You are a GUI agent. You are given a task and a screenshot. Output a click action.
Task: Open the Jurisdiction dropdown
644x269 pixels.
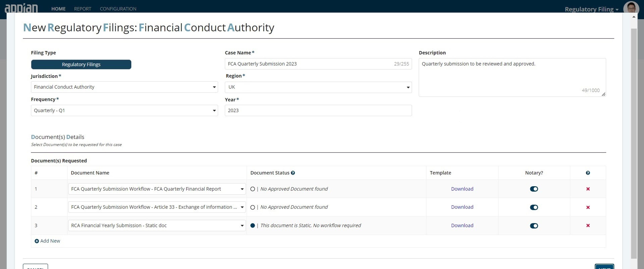coord(124,87)
